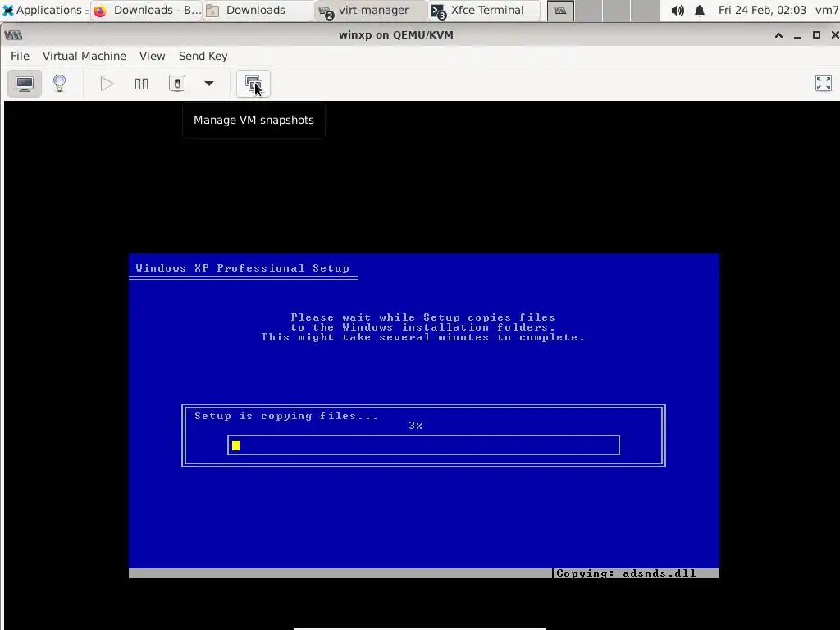Select the second workspace in switcher
Screen dimensions: 840x630
click(588, 11)
